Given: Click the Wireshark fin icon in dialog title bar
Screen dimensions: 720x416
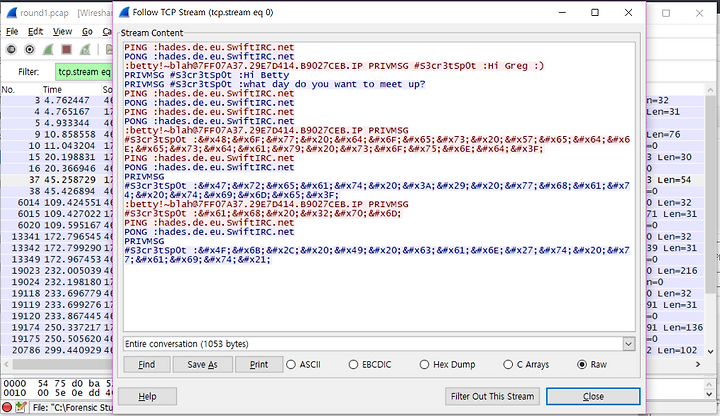Looking at the screenshot, I should tap(124, 12).
